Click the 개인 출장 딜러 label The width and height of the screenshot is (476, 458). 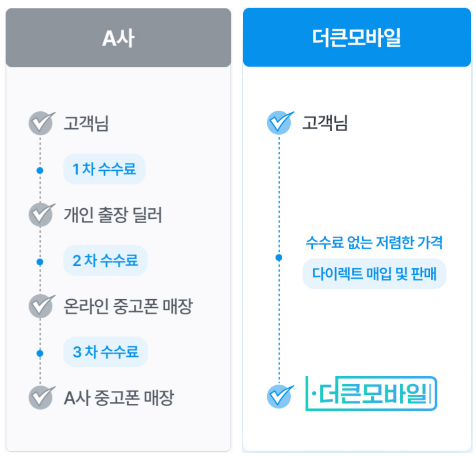113,215
